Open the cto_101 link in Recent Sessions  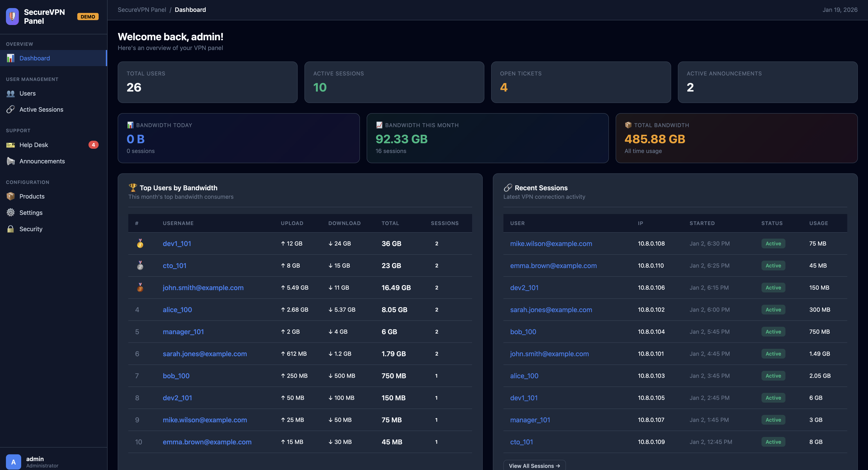click(521, 442)
